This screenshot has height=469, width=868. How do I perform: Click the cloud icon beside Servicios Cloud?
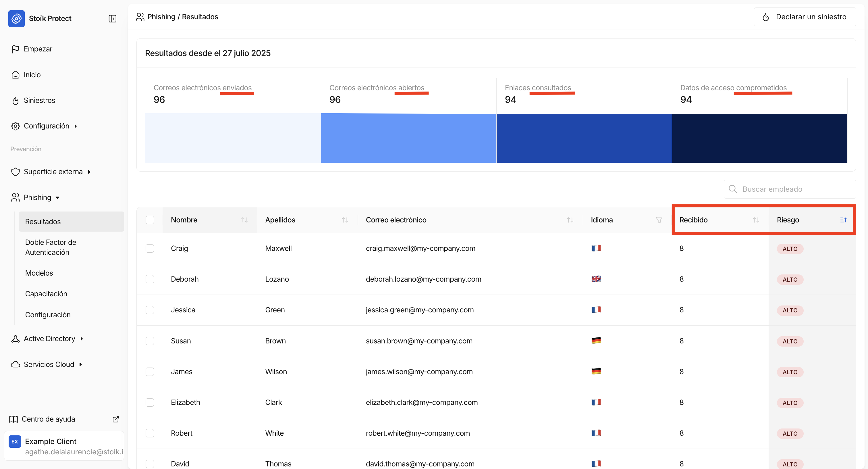point(15,364)
